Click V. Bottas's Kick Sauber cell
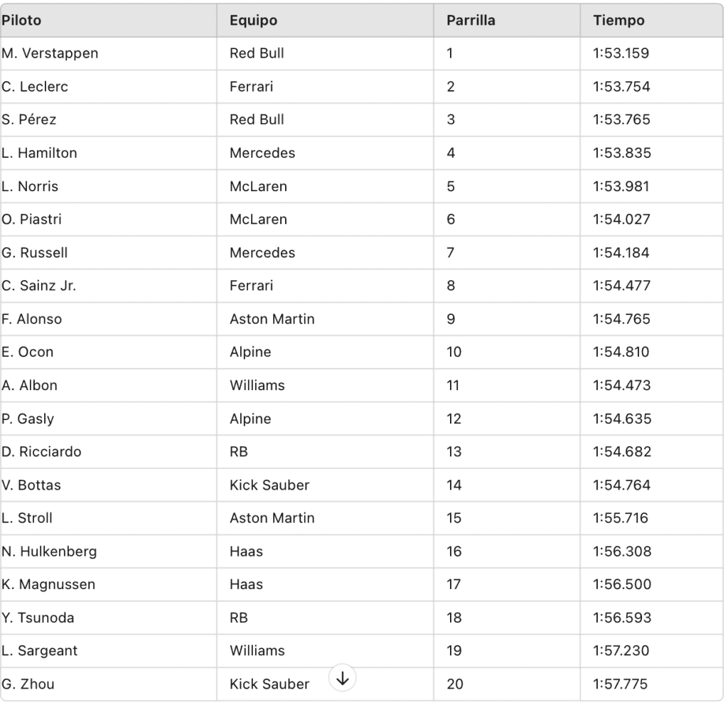Screen dimensions: 728x705 click(269, 485)
